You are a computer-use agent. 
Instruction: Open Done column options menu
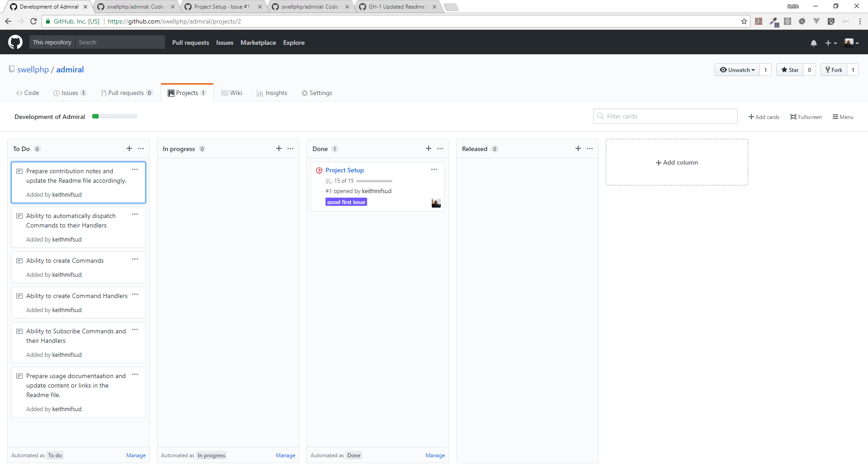(x=440, y=148)
